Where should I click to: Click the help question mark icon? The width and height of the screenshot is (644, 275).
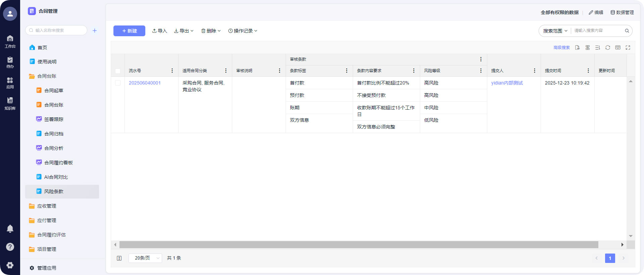coord(10,247)
